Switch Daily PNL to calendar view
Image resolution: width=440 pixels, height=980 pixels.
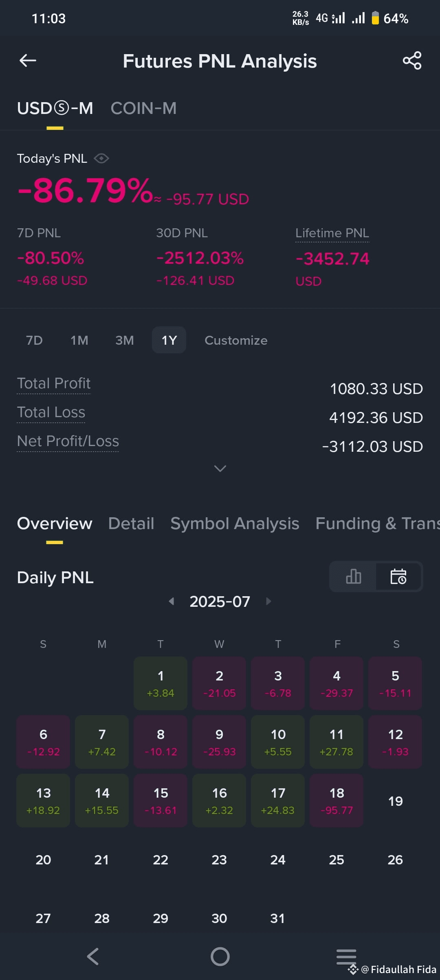coord(398,576)
